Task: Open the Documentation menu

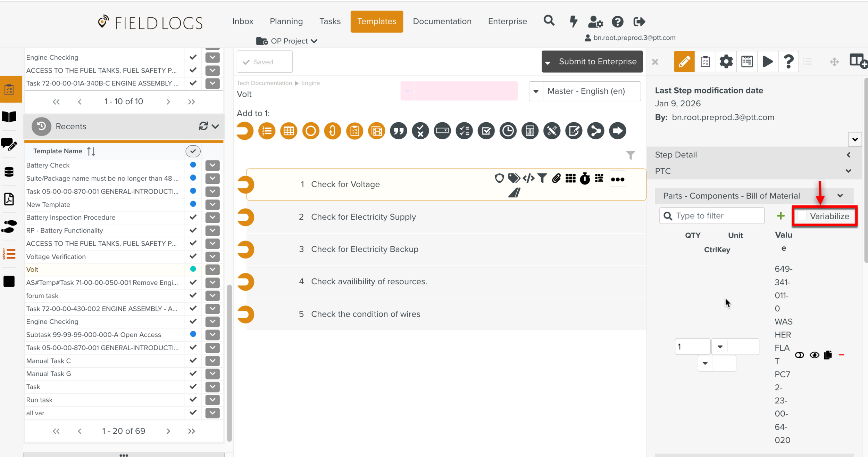Action: (x=442, y=22)
